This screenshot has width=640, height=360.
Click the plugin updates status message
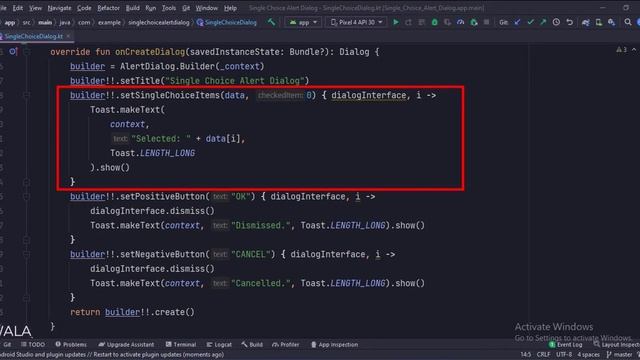click(x=112, y=354)
